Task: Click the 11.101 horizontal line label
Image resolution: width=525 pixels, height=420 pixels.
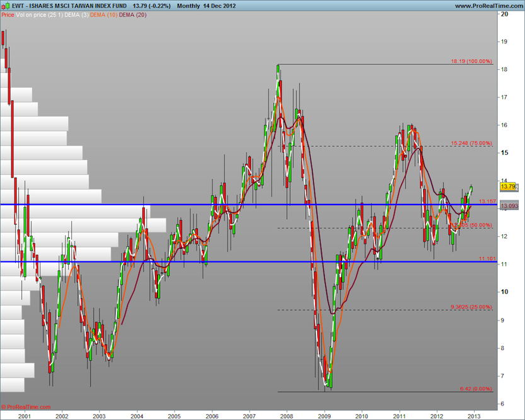Action: tap(487, 259)
